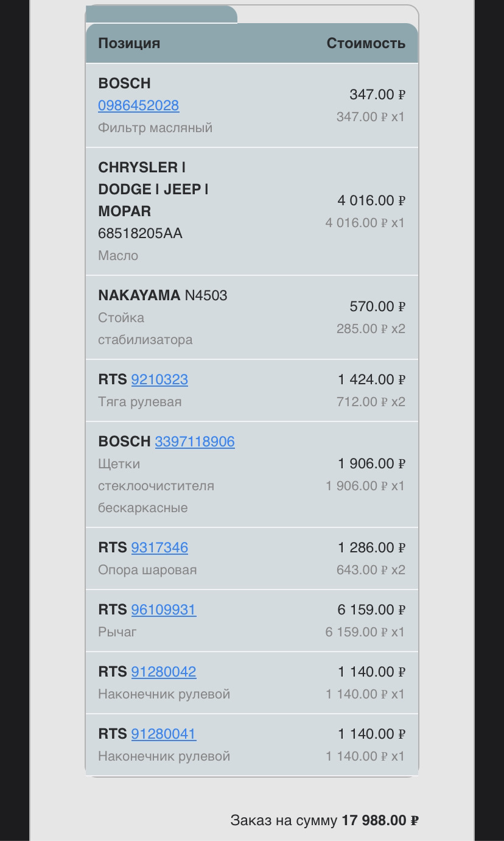Open BOSCH oil filter link 0986452028
This screenshot has height=841, width=504.
pyautogui.click(x=138, y=105)
